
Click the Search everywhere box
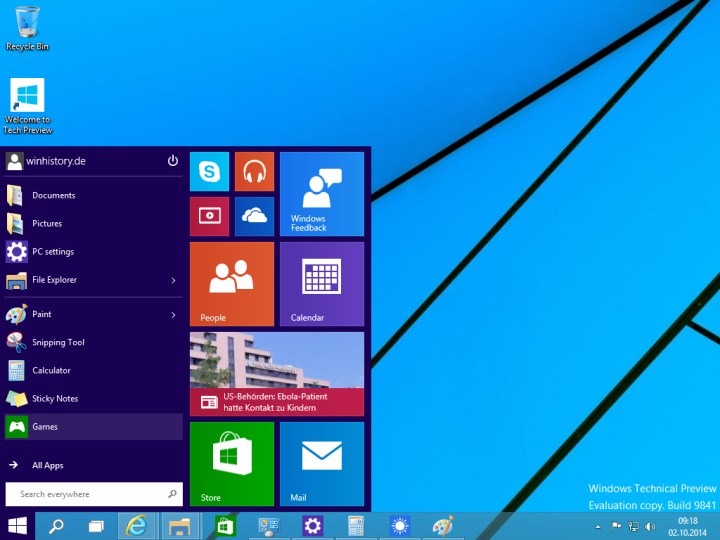[94, 494]
